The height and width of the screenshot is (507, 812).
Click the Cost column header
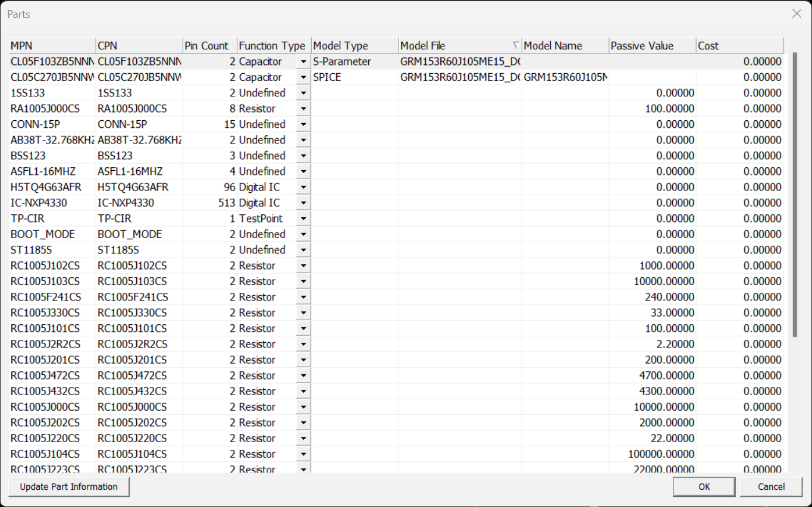(x=739, y=46)
